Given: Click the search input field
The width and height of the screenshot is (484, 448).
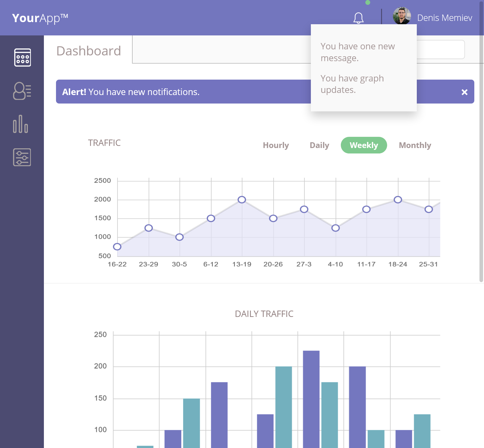Looking at the screenshot, I should tap(441, 50).
